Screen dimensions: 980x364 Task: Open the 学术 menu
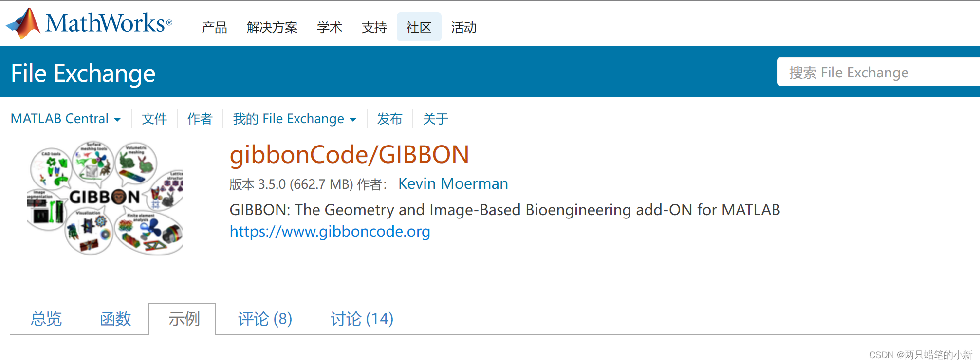330,28
